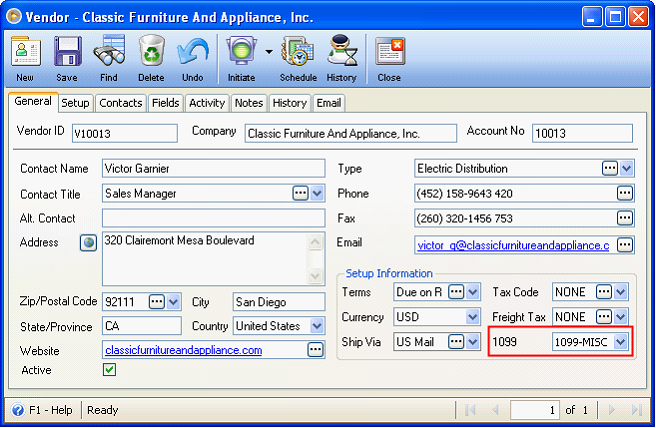Open ellipsis button for Tax Code
The image size is (656, 428).
(604, 292)
